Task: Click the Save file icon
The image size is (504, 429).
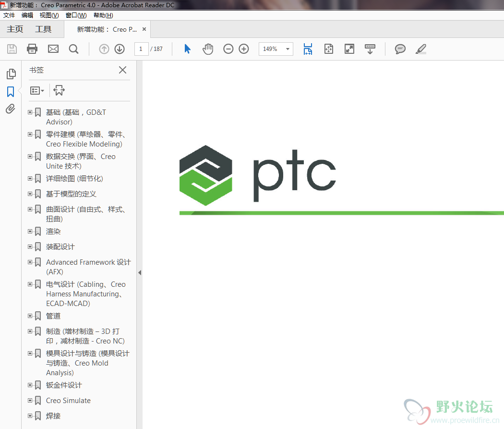Action: coord(12,49)
